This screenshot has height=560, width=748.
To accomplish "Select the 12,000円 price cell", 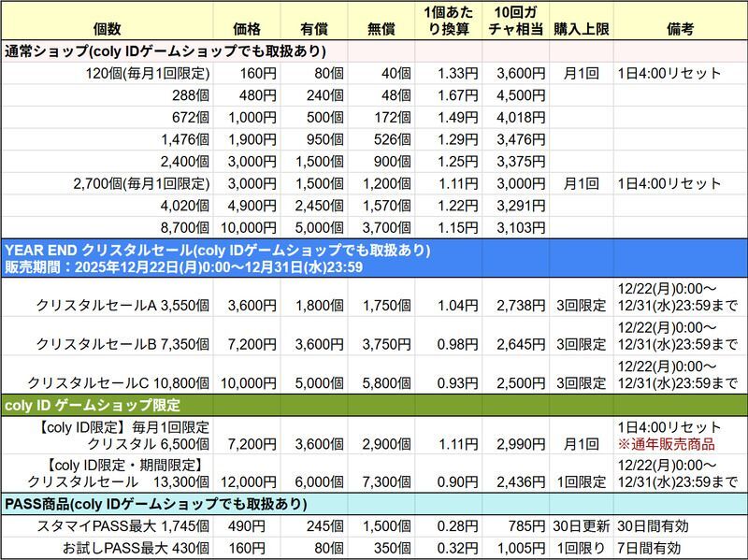I will 248,481.
